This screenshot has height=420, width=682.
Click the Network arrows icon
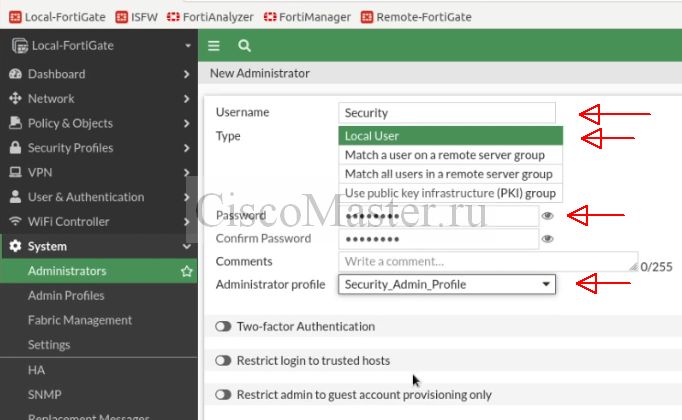(15, 98)
